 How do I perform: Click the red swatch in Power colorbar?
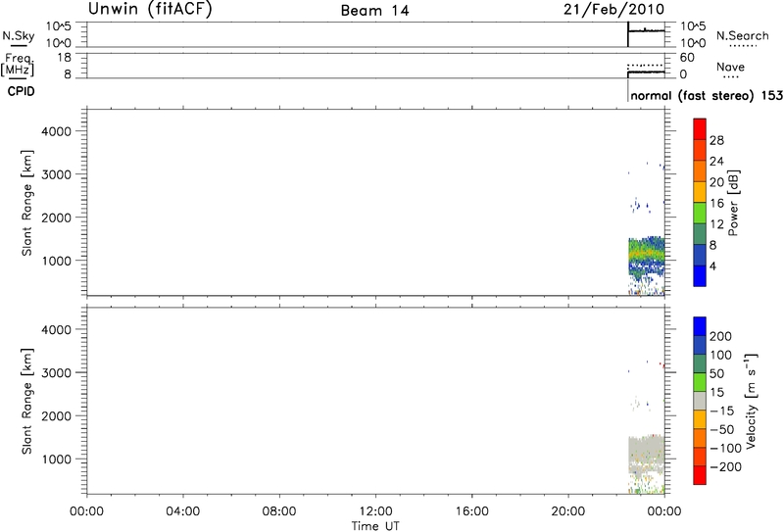pyautogui.click(x=700, y=129)
